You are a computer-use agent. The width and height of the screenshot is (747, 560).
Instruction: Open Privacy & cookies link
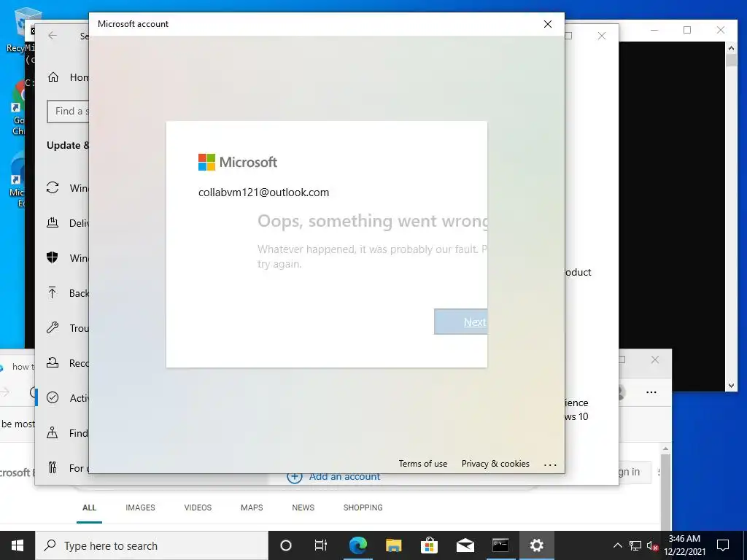[x=495, y=464]
